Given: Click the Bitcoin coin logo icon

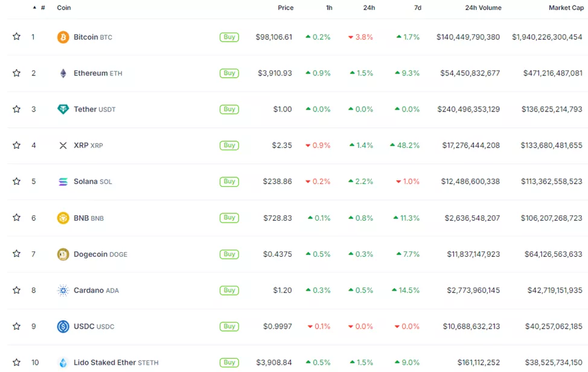Looking at the screenshot, I should [x=63, y=37].
